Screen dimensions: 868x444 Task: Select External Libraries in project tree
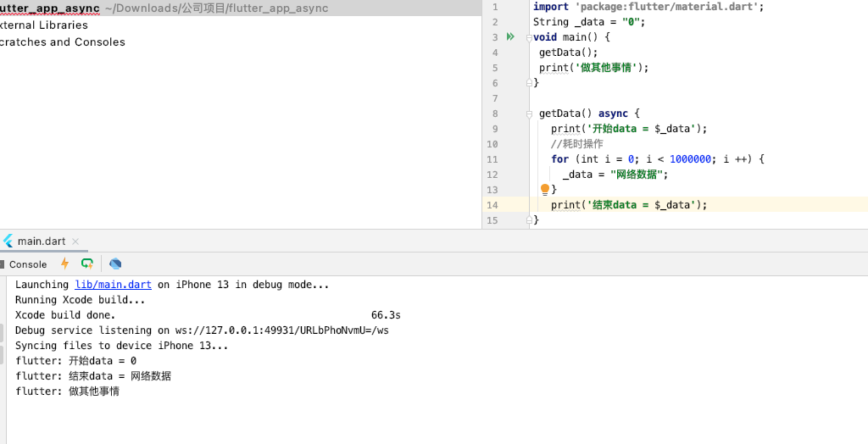point(44,25)
